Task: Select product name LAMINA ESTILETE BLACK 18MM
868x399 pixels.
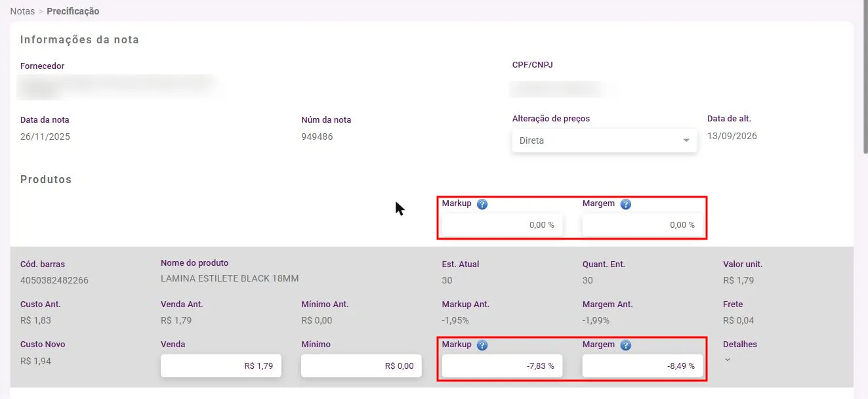Action: (230, 278)
